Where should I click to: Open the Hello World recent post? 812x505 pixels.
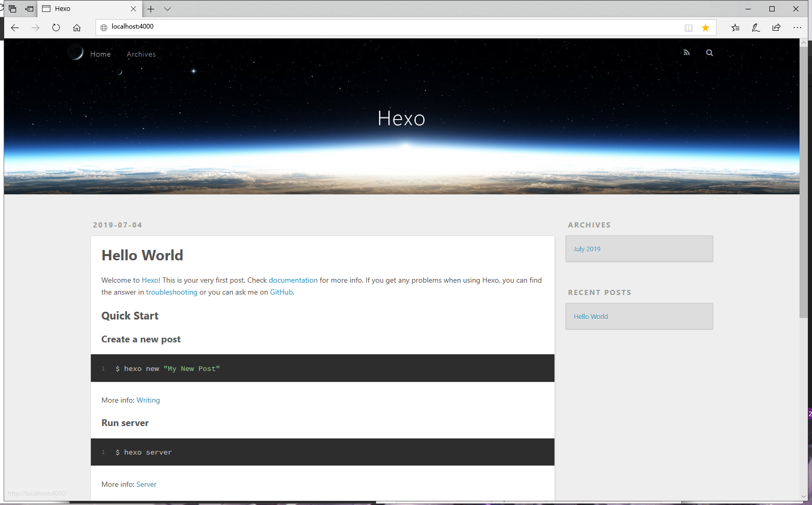590,316
